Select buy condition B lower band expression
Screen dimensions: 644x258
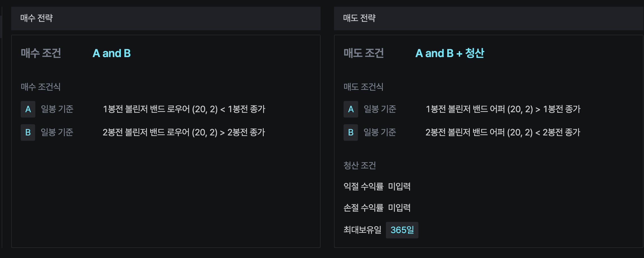coord(184,132)
